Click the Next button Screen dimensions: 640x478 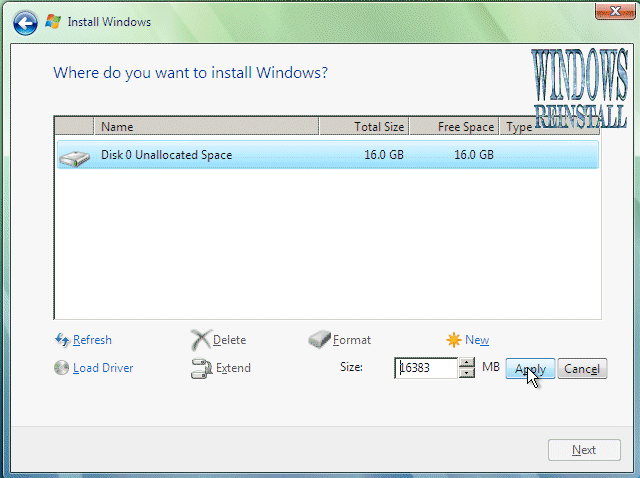point(583,450)
